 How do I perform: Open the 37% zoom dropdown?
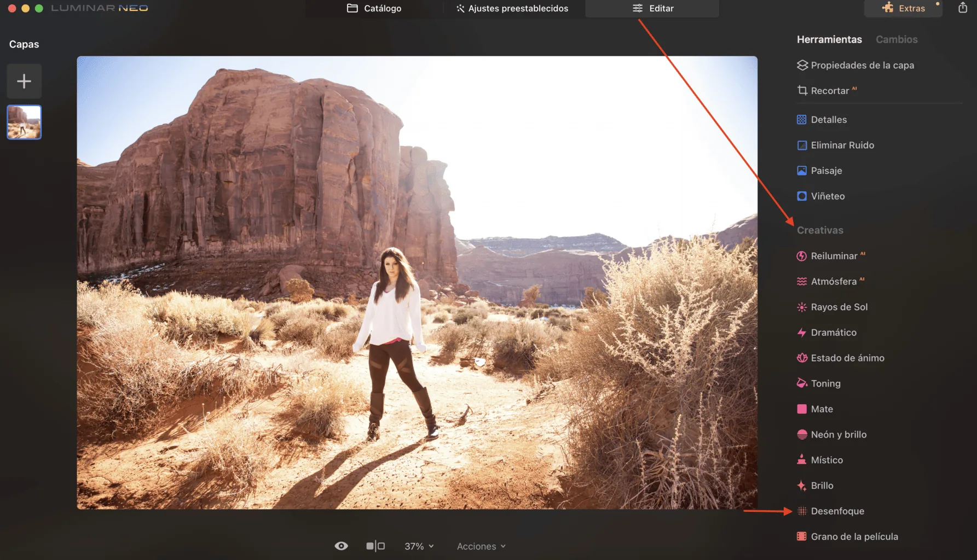coord(419,546)
